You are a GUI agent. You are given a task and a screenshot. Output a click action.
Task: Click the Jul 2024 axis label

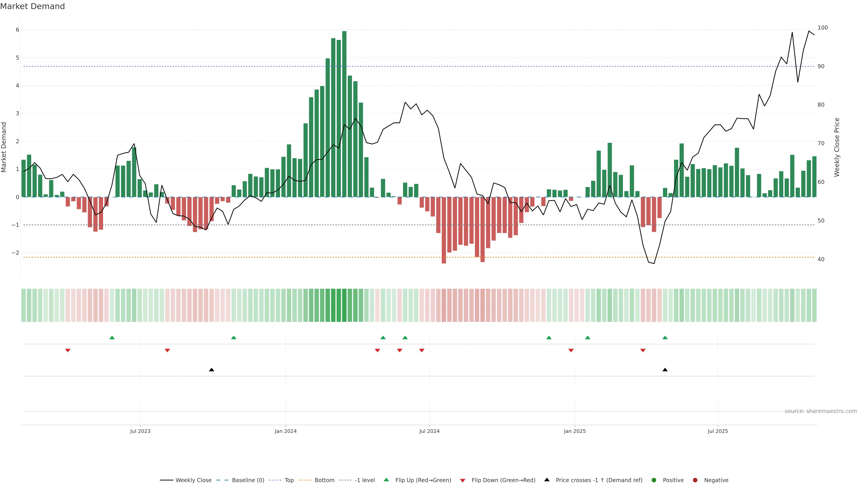(x=429, y=431)
